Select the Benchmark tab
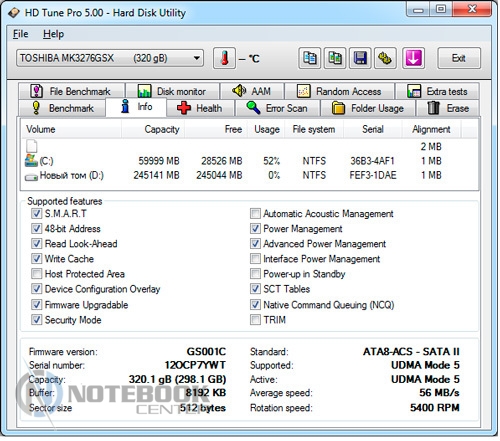The height and width of the screenshot is (441, 500). pyautogui.click(x=63, y=108)
